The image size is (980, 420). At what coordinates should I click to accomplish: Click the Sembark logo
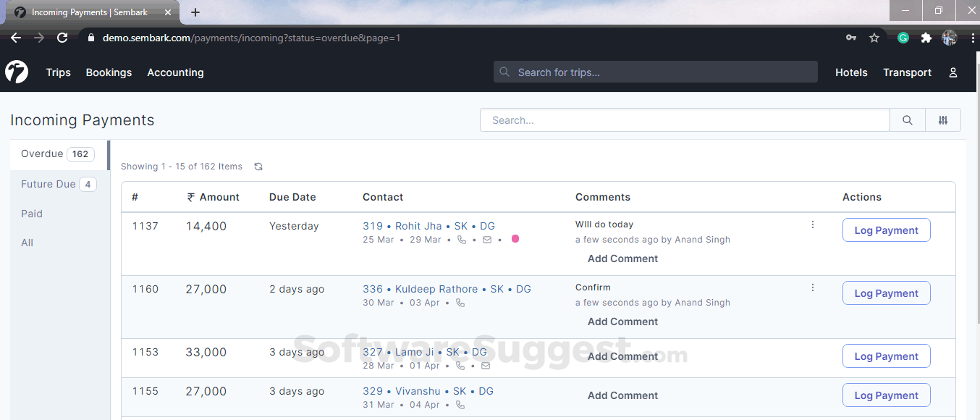(16, 72)
